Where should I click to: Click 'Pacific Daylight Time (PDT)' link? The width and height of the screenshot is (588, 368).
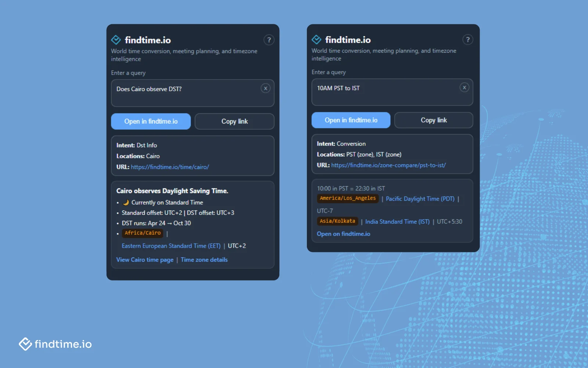[x=420, y=199]
